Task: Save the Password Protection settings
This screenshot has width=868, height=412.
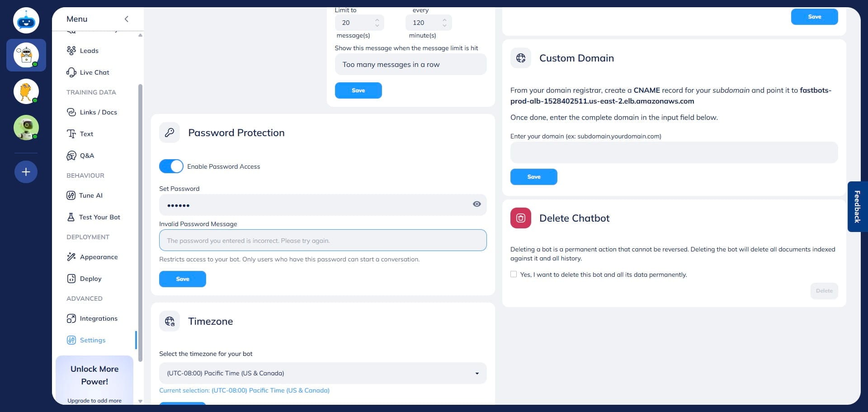Action: (x=183, y=279)
